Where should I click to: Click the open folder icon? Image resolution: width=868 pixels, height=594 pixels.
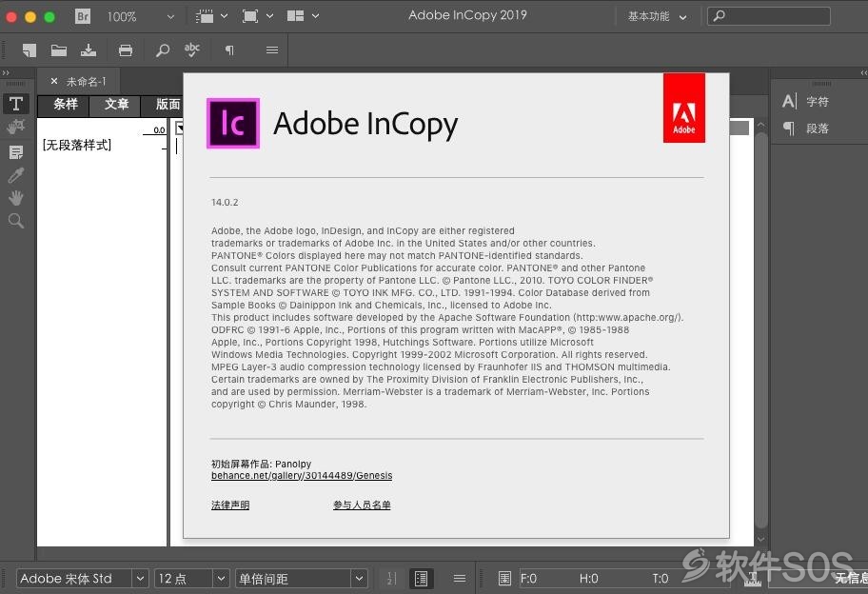[59, 50]
